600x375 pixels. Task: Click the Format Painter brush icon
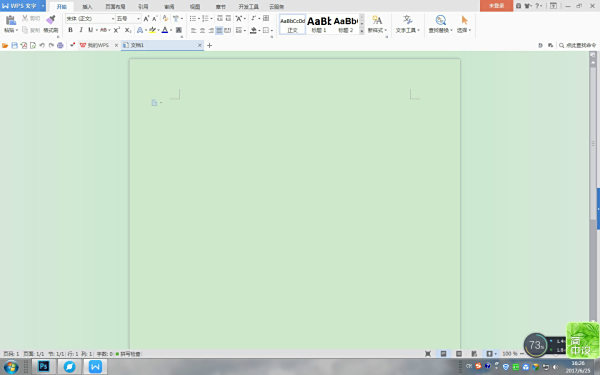51,20
